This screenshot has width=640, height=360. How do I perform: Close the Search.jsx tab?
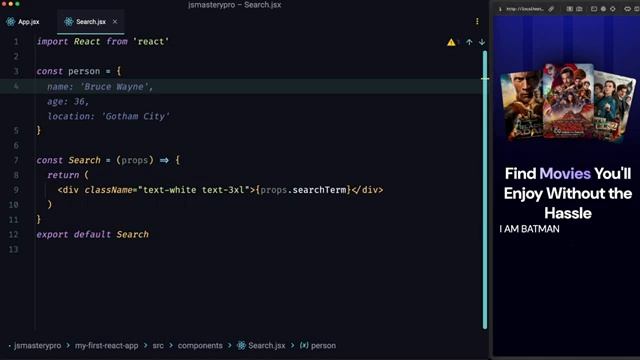coord(115,22)
